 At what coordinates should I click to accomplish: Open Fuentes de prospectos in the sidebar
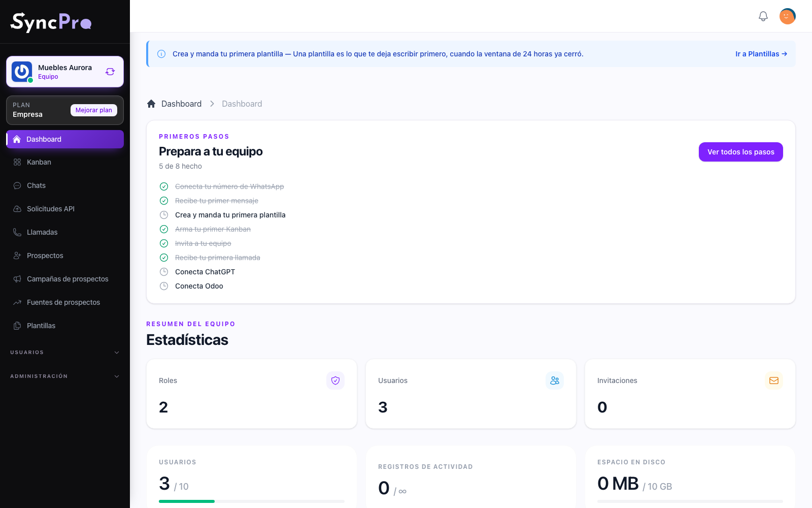(65, 302)
